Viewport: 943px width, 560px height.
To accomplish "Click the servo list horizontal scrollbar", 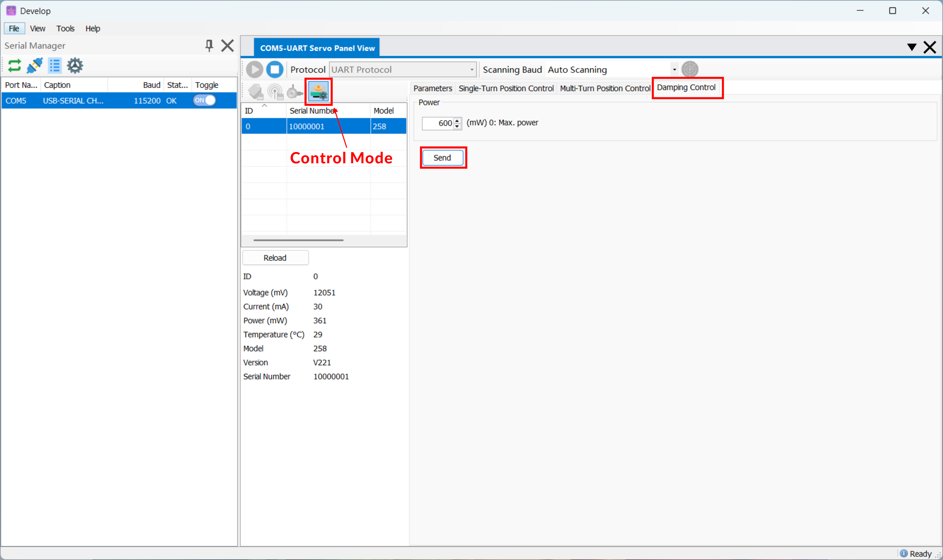I will [x=298, y=240].
